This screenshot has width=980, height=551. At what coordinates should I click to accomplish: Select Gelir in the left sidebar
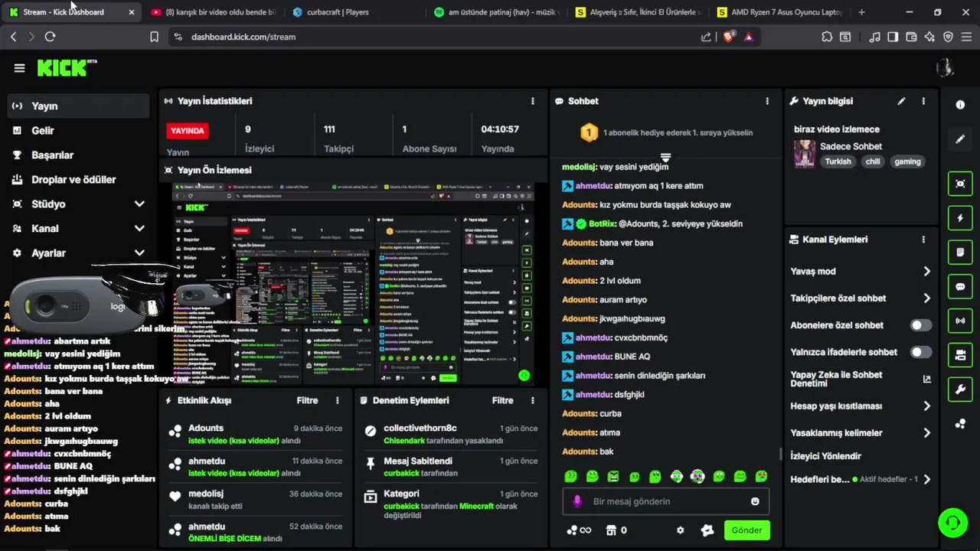pos(78,131)
